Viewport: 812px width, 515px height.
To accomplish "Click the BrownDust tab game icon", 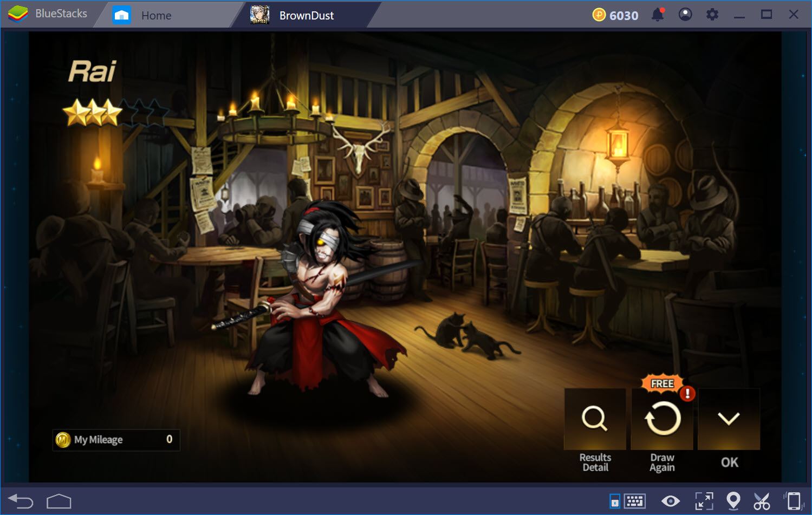I will click(x=260, y=15).
